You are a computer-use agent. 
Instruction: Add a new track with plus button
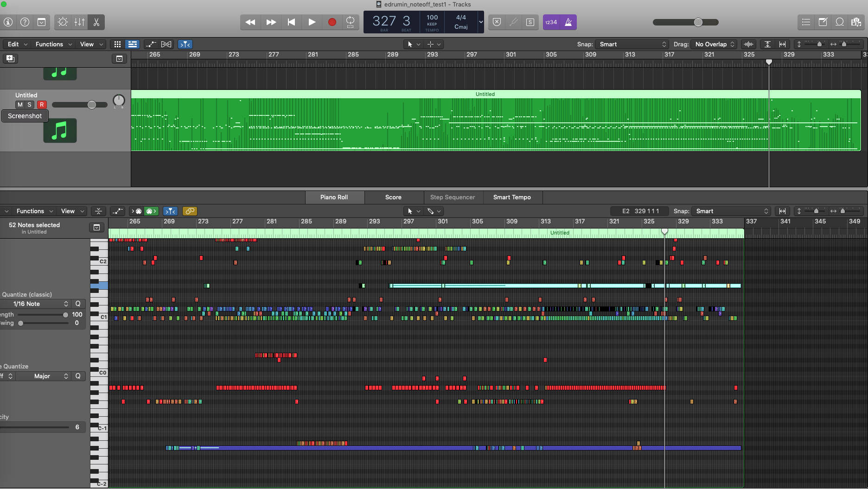[10, 58]
